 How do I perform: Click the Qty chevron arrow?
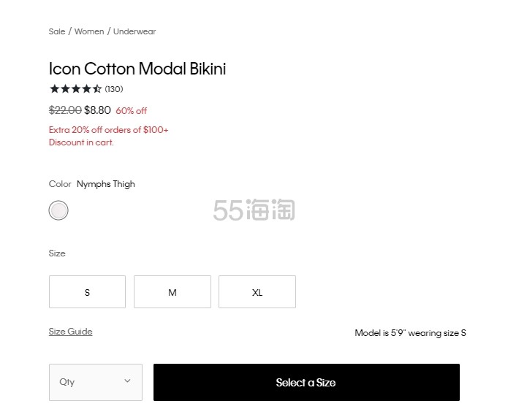(127, 381)
